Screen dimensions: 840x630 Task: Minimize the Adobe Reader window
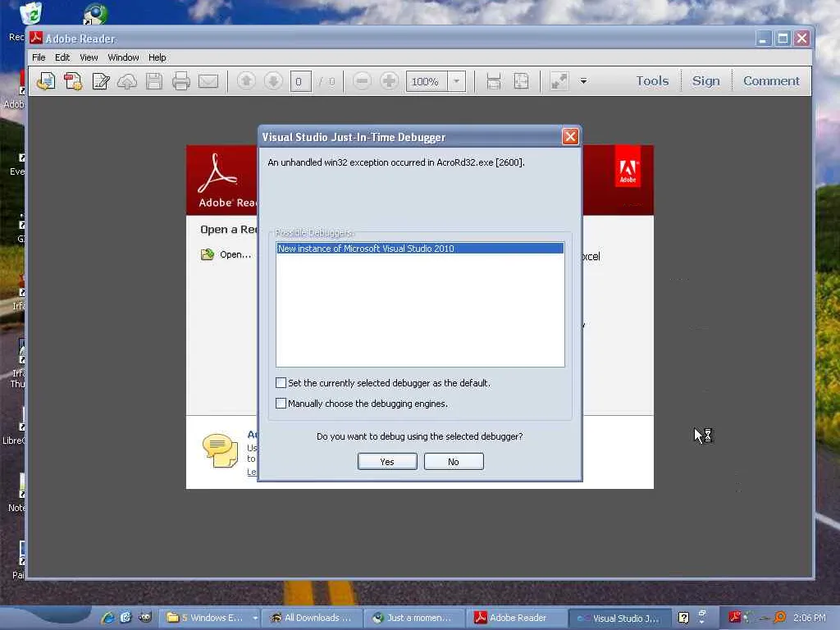point(764,38)
